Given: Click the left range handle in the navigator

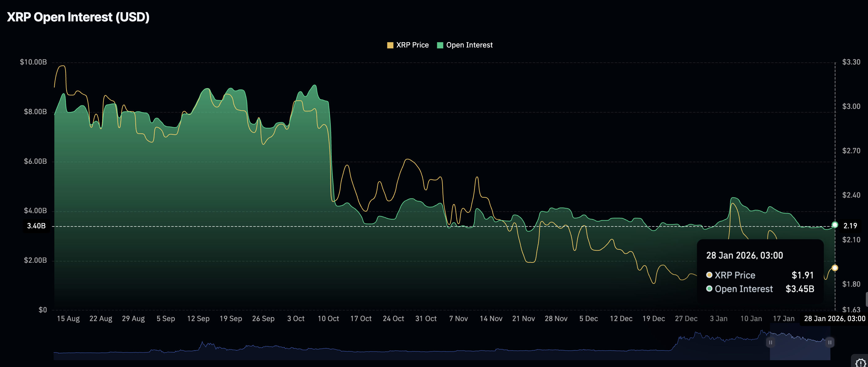Looking at the screenshot, I should click(x=770, y=342).
